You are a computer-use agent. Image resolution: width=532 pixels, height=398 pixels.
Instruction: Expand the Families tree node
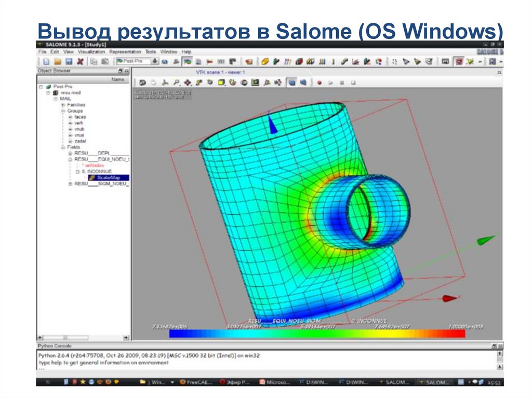point(63,105)
